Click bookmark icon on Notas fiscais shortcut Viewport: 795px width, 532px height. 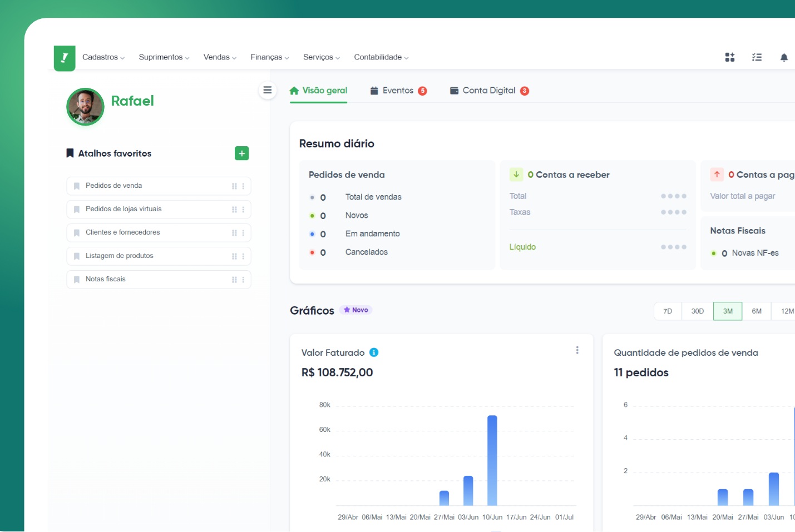[77, 280]
